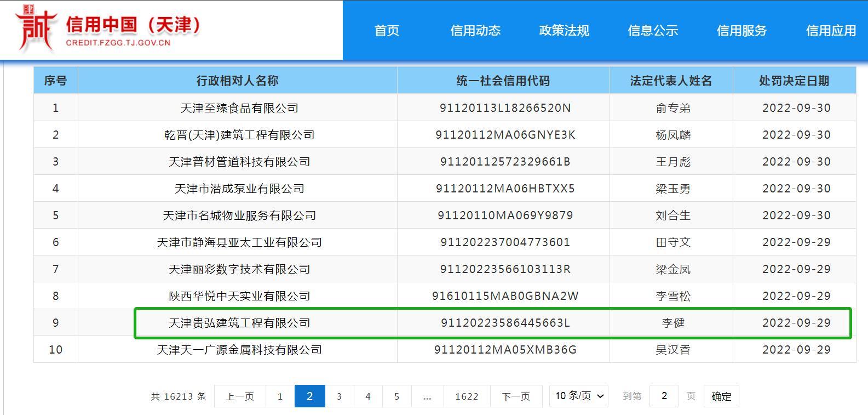The image size is (868, 415).
Task: Open 天津至臻食品有限公司 entry
Action: pos(239,108)
